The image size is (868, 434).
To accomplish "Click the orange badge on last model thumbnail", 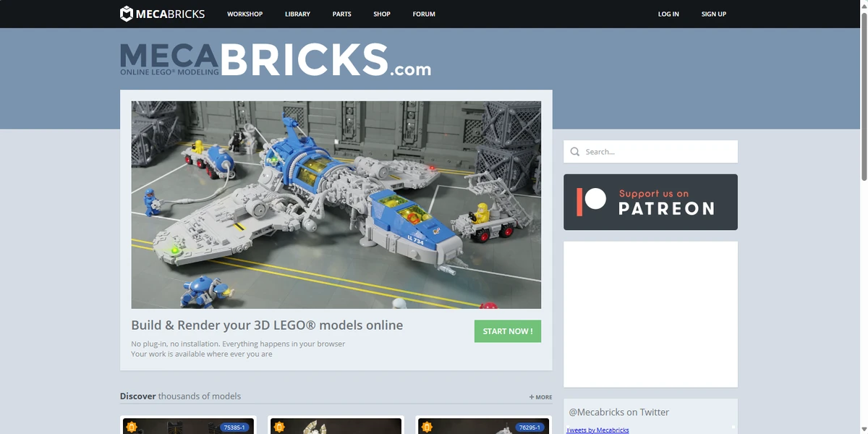I will tap(426, 427).
